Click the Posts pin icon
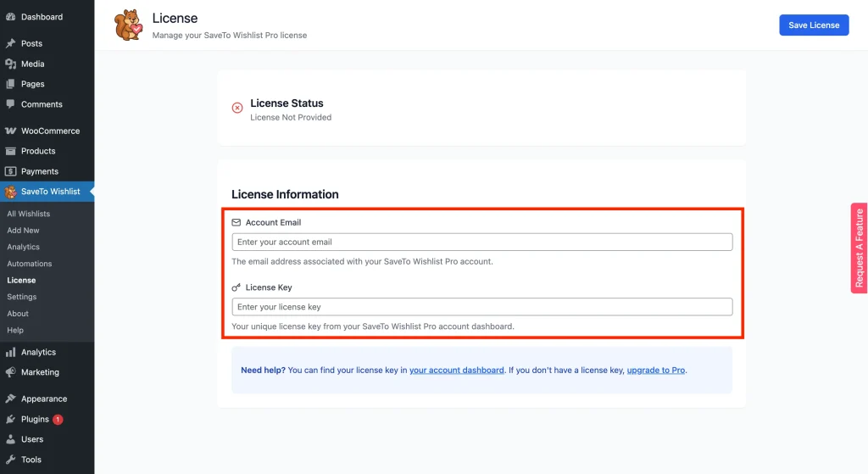Screen dimensions: 868x474 click(10, 43)
